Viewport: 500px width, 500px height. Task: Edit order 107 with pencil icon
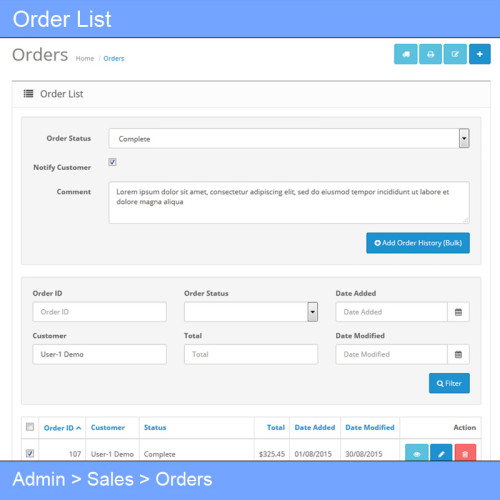(x=441, y=453)
